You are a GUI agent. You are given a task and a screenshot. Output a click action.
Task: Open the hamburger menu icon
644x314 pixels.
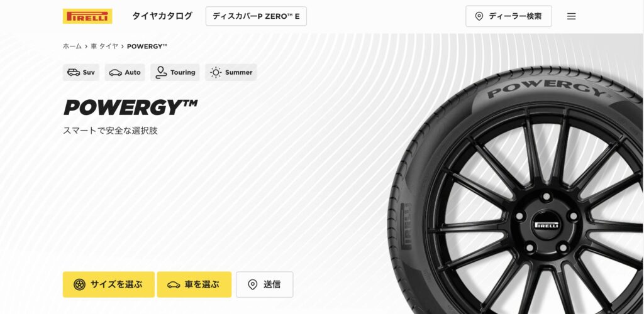[571, 16]
